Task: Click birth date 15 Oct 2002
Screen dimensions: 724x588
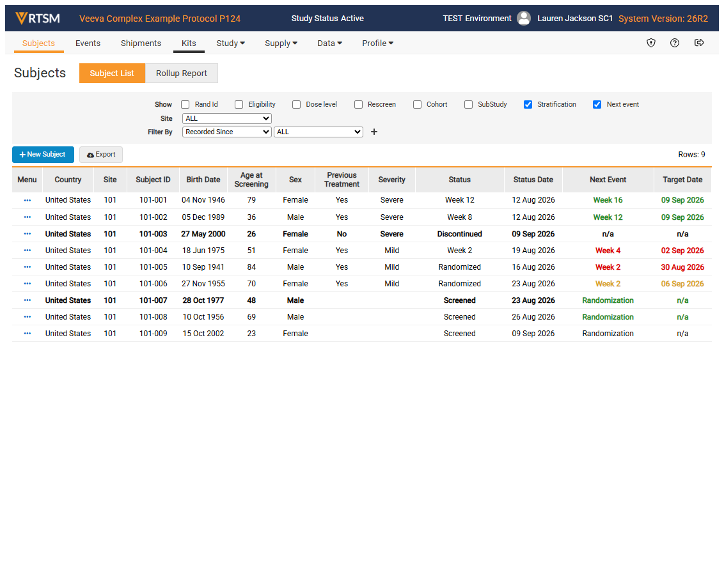Action: pos(203,334)
